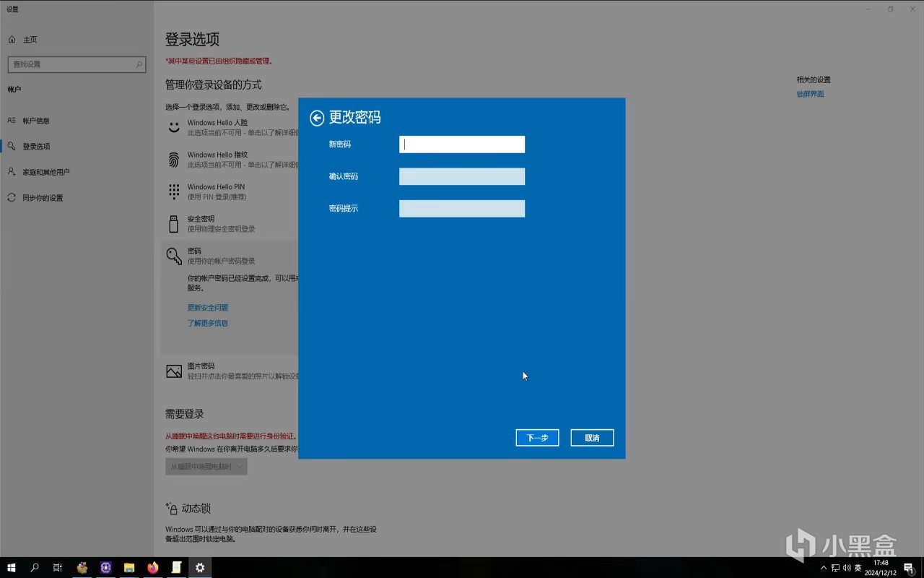The height and width of the screenshot is (578, 924).
Task: Click the 登录选项 page heading
Action: (x=192, y=40)
